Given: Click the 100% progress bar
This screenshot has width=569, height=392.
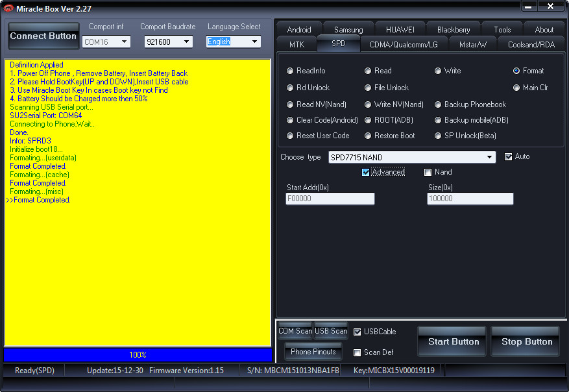Looking at the screenshot, I should (x=138, y=354).
